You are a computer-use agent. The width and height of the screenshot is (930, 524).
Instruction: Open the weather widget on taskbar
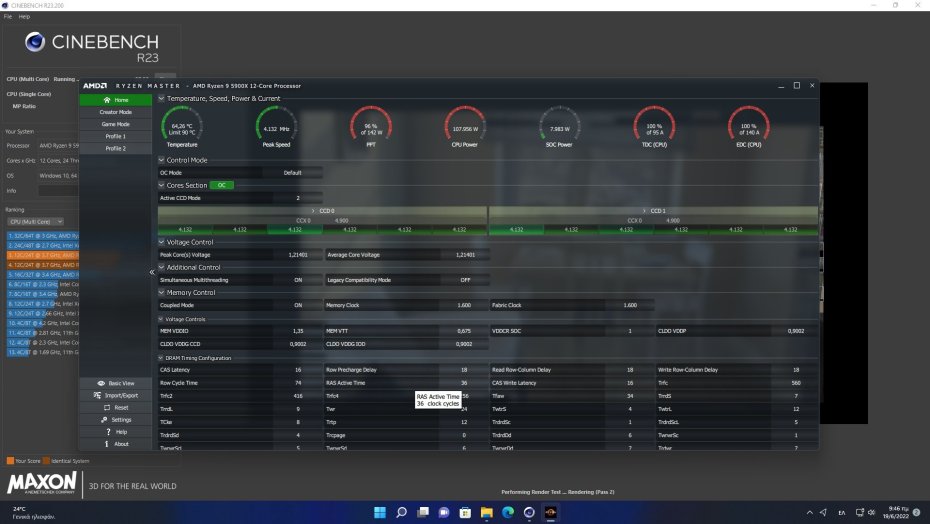tap(33, 512)
